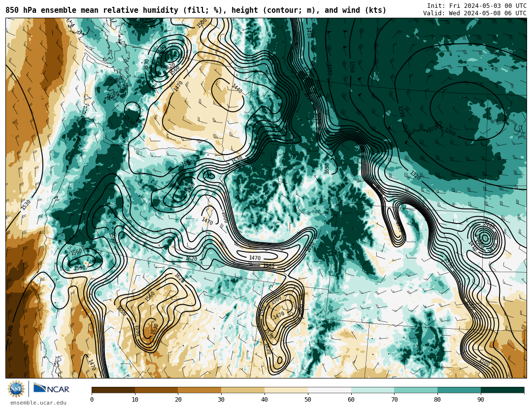Click the colorbar tick label 90
Screen dimensions: 532x409
pyautogui.click(x=481, y=400)
